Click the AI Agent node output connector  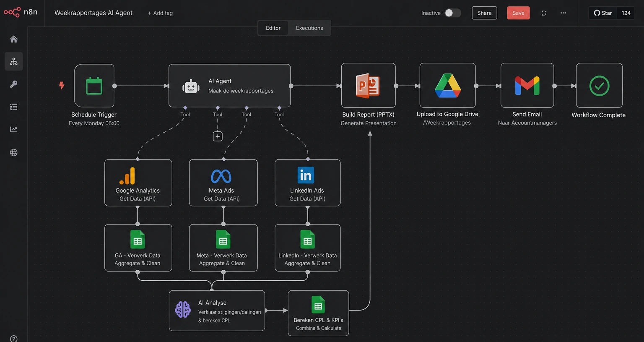(291, 86)
